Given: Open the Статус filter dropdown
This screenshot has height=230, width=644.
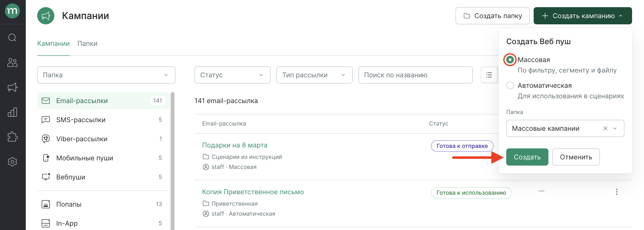Looking at the screenshot, I should click(232, 75).
